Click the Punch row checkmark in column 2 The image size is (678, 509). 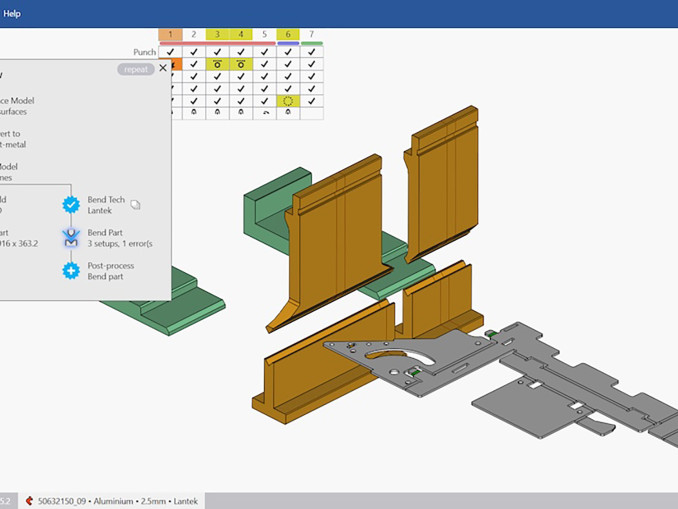[194, 52]
